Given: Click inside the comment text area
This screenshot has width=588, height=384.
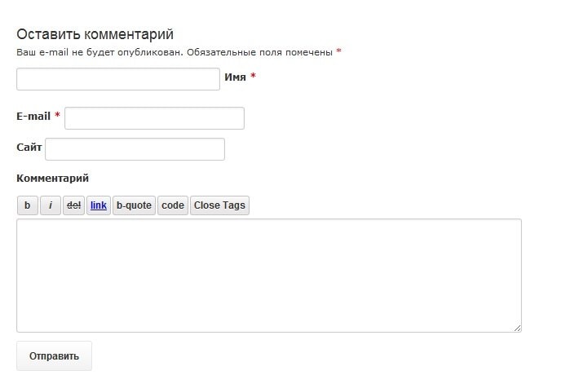Looking at the screenshot, I should tap(268, 275).
